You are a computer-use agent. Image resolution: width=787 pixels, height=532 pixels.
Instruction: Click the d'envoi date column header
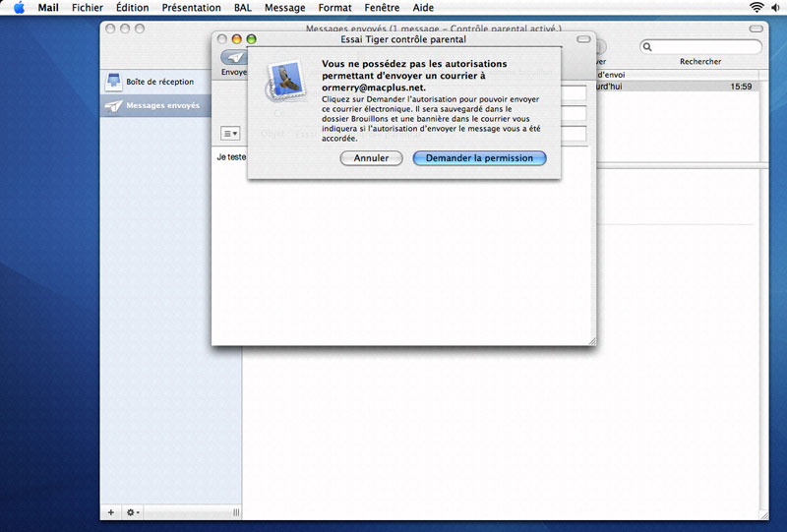tap(677, 75)
